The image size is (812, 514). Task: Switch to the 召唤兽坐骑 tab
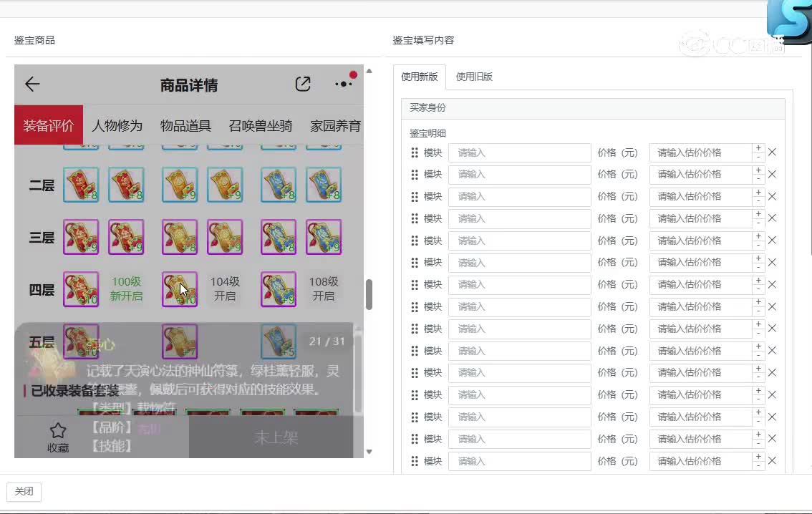pos(261,125)
